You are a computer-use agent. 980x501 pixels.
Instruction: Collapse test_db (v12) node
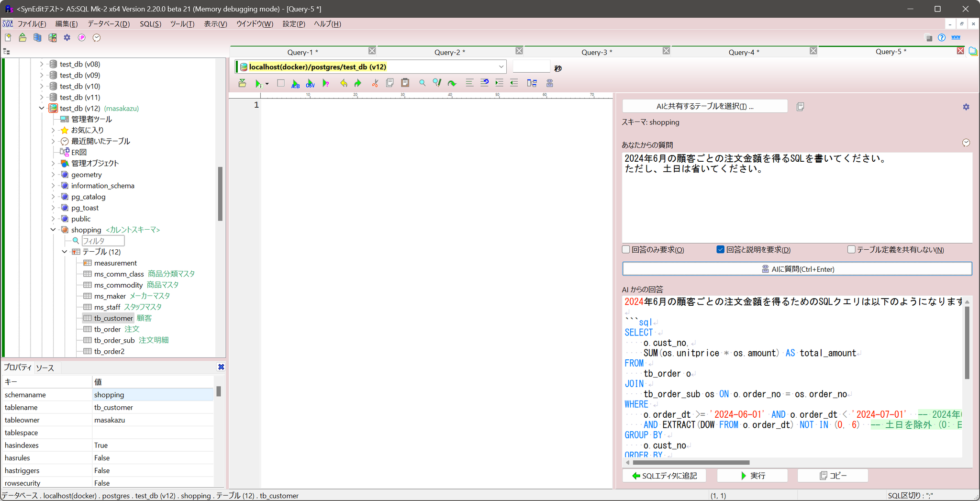pyautogui.click(x=42, y=108)
